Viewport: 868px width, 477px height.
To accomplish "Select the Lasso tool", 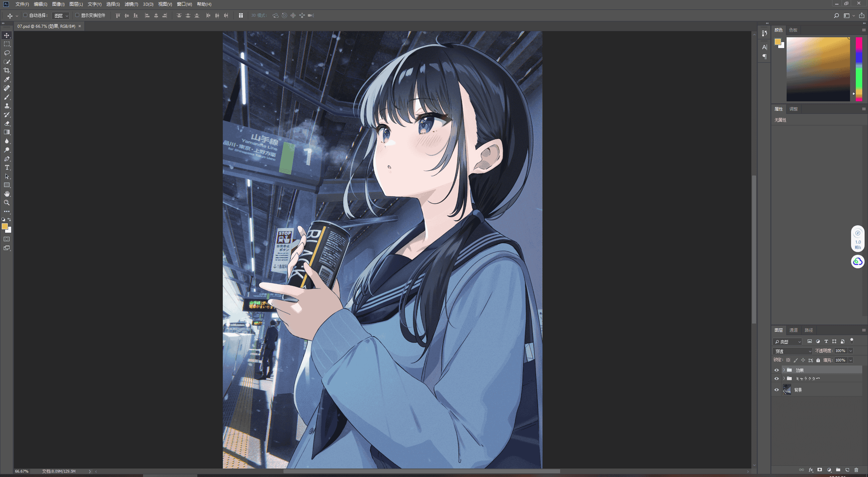I will pyautogui.click(x=7, y=53).
